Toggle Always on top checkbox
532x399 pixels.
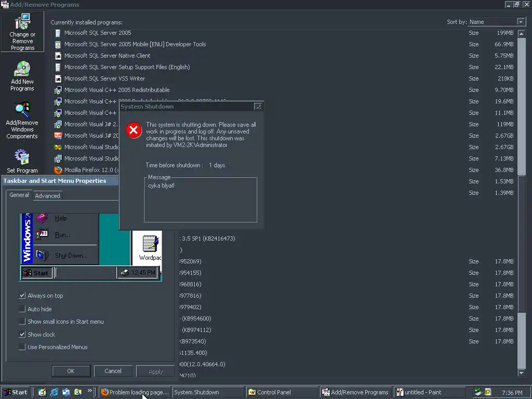(22, 296)
